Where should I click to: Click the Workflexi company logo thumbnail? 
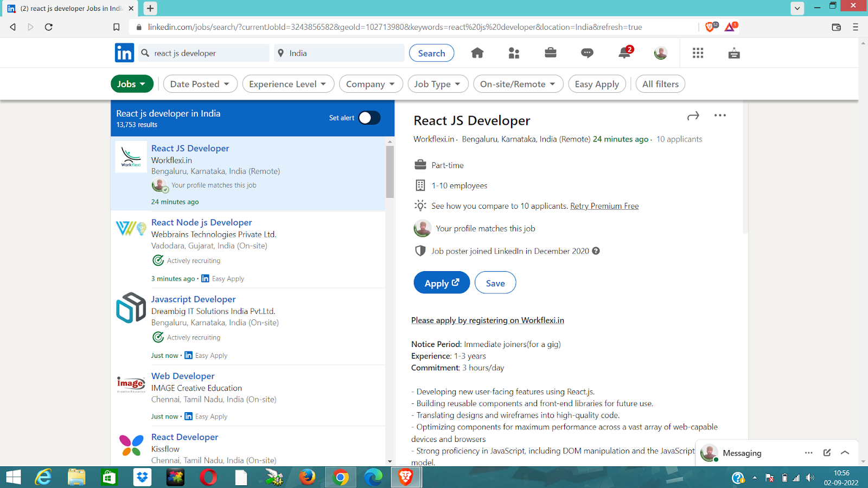coord(131,157)
